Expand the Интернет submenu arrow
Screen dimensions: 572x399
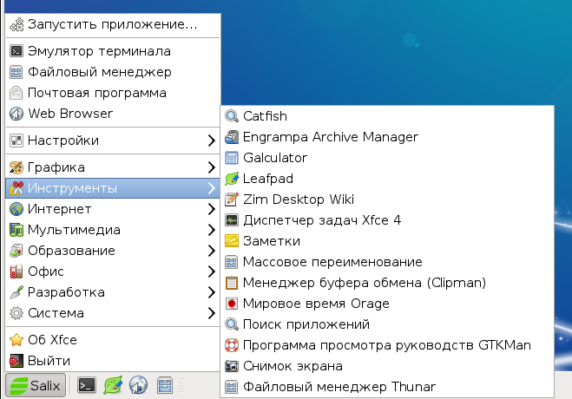tap(211, 209)
